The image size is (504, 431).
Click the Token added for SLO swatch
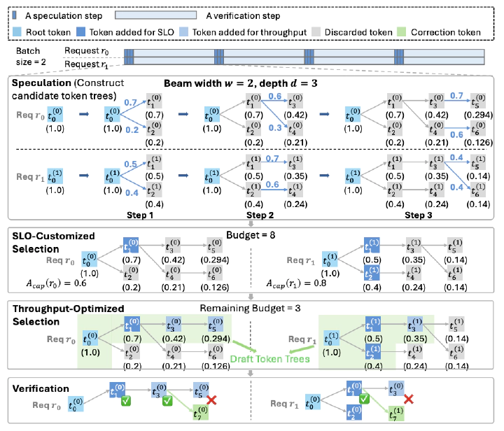pos(80,31)
